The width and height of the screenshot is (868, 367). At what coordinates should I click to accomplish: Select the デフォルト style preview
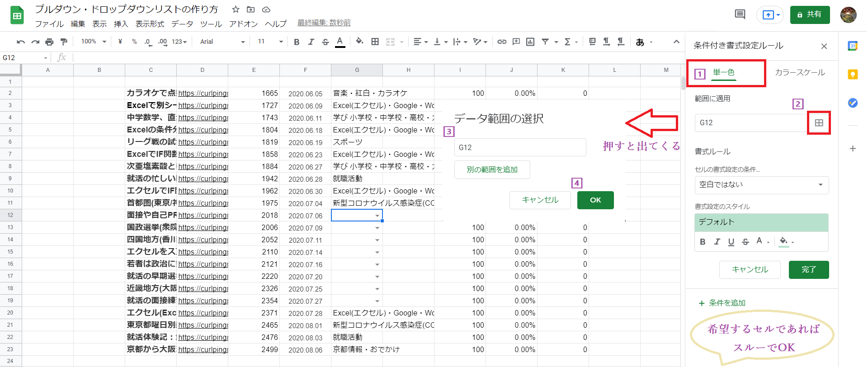(x=761, y=222)
